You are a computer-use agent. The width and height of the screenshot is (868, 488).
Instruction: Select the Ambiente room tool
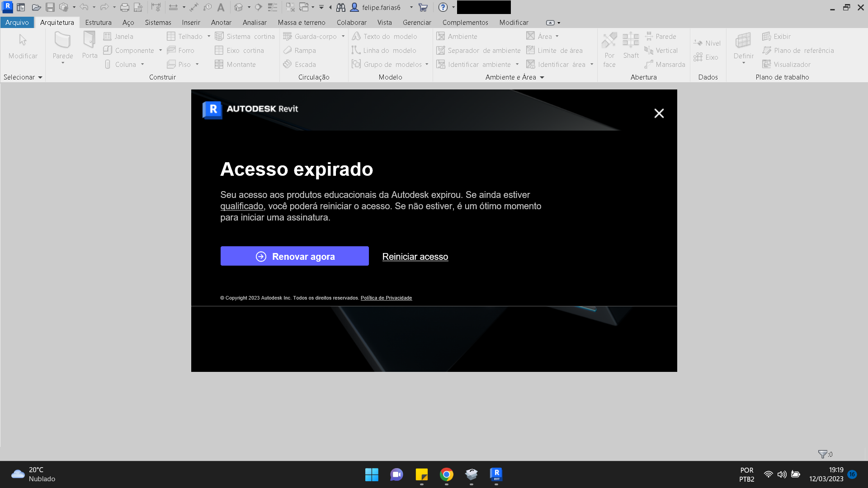pyautogui.click(x=457, y=37)
